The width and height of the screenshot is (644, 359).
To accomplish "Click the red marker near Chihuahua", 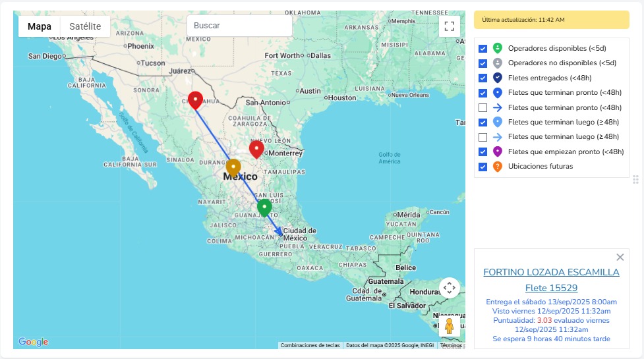I will pos(195,99).
